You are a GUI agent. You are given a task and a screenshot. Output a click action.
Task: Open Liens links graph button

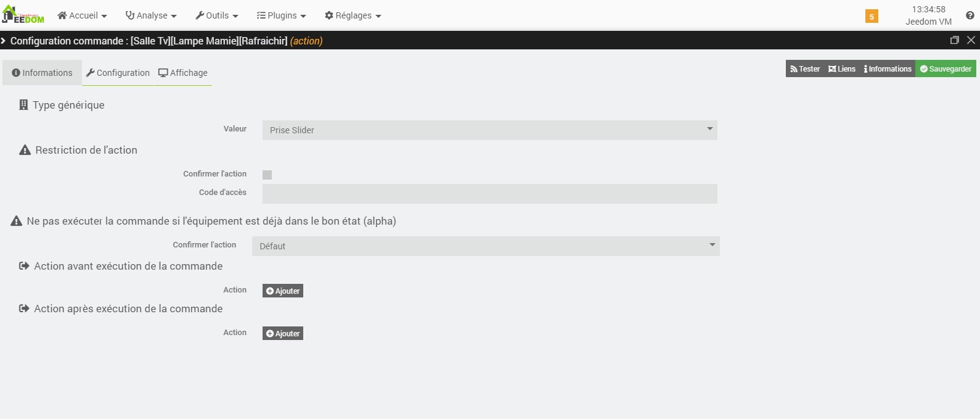[842, 68]
